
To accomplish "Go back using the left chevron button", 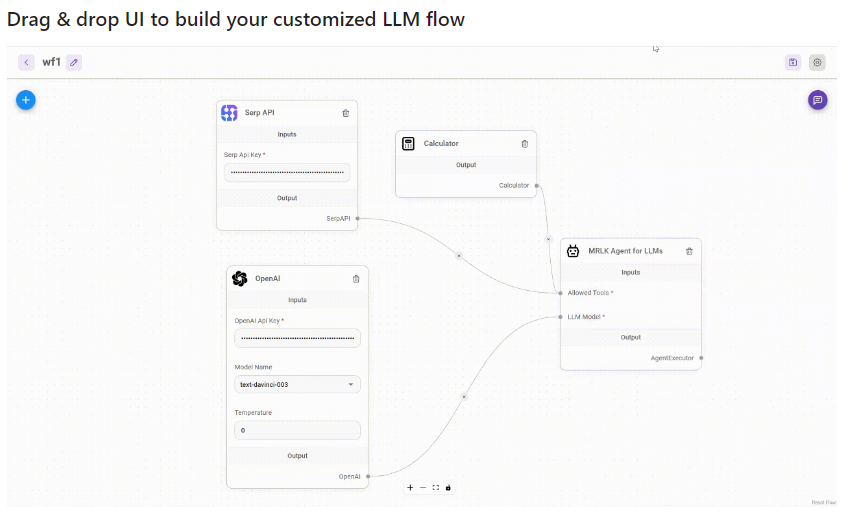I will (x=26, y=62).
